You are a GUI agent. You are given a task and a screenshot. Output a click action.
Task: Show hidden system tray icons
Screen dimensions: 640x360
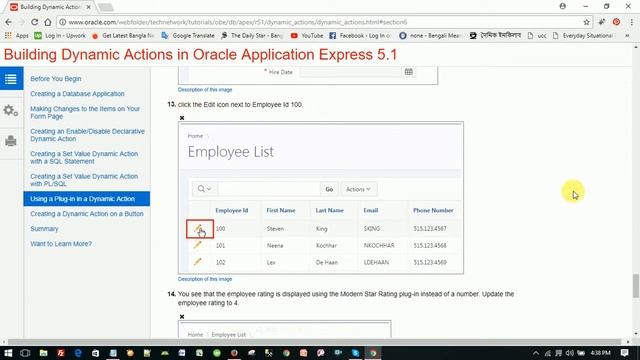[x=536, y=353]
